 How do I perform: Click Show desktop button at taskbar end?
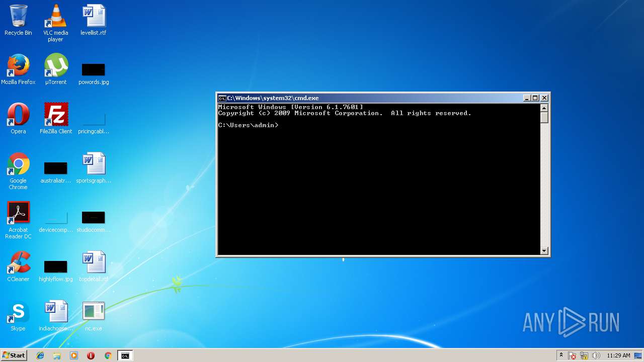[639, 355]
